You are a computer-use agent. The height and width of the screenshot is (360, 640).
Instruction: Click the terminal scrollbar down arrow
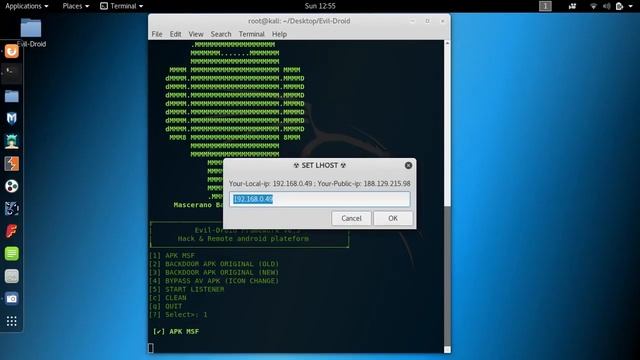click(447, 349)
